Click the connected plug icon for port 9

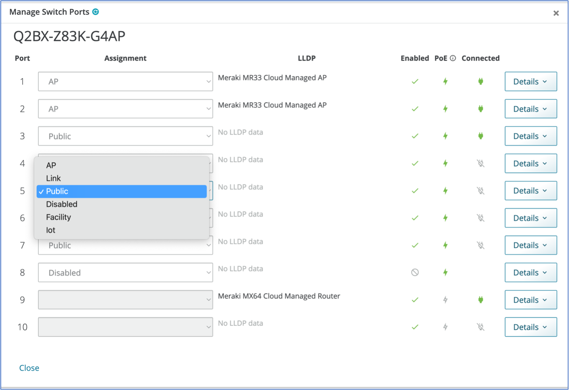click(480, 300)
